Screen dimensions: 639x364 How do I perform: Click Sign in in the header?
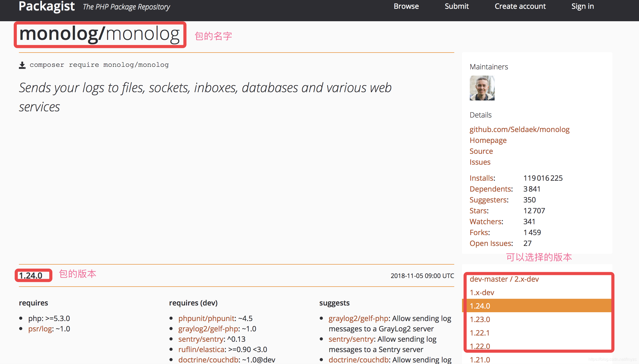point(583,6)
